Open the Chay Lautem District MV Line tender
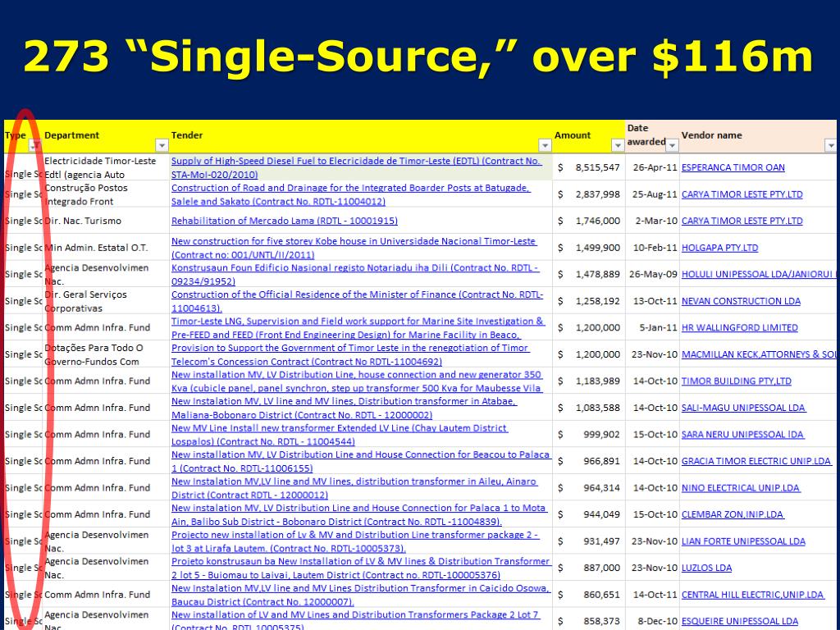The width and height of the screenshot is (840, 630). pos(340,435)
